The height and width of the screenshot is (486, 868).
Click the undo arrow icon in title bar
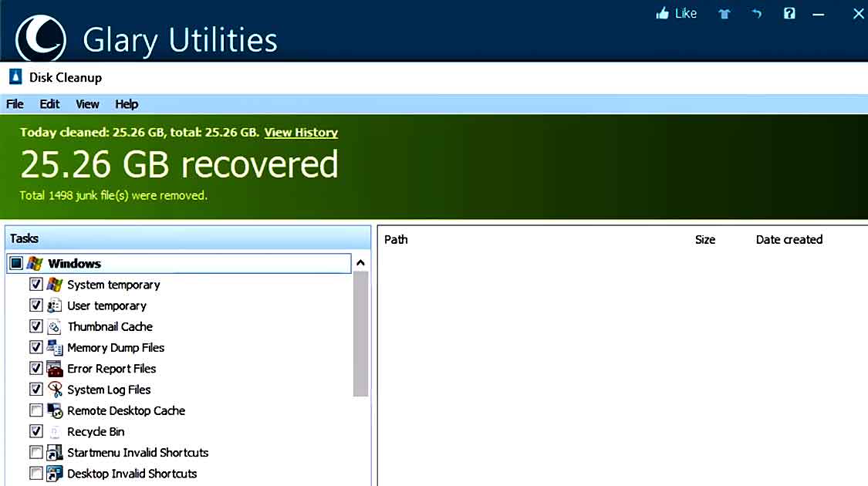coord(757,13)
